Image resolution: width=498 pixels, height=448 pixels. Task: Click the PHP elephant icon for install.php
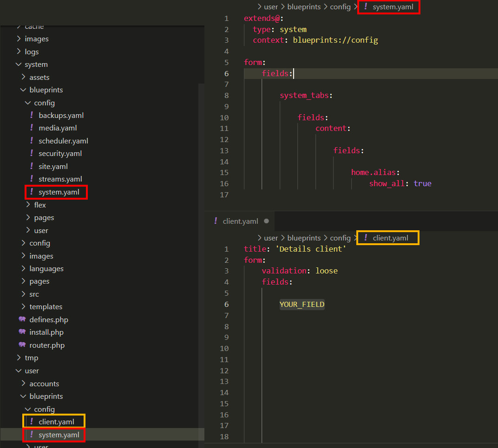(22, 332)
